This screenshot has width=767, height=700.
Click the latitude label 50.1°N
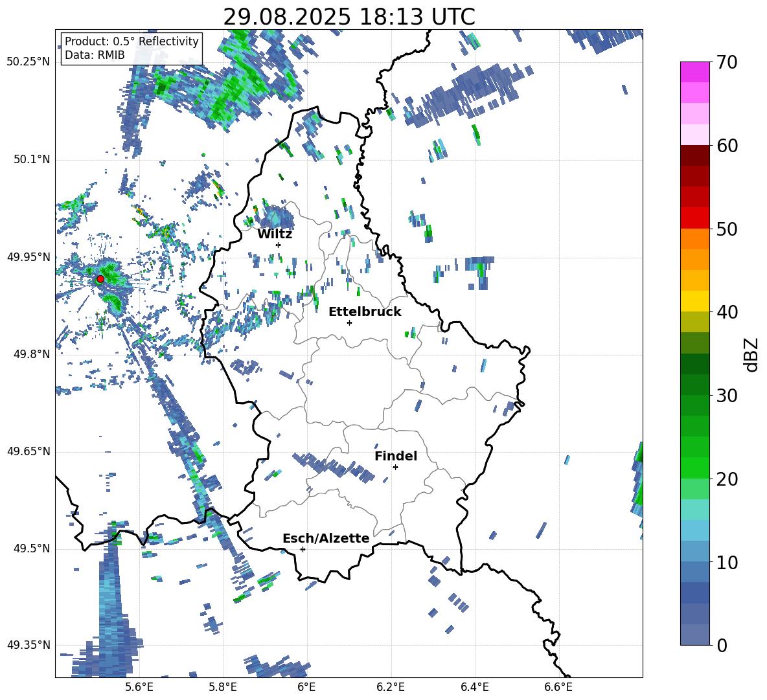(31, 160)
